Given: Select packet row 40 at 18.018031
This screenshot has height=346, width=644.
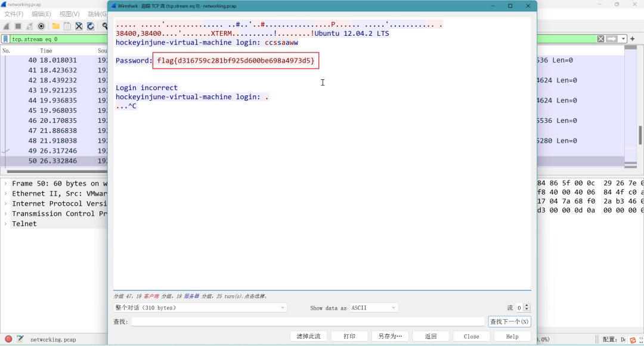Looking at the screenshot, I should [x=54, y=60].
